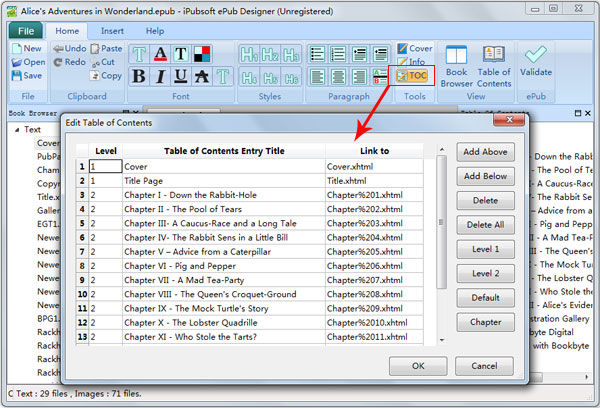Set the selected entry to Level 2

point(485,273)
